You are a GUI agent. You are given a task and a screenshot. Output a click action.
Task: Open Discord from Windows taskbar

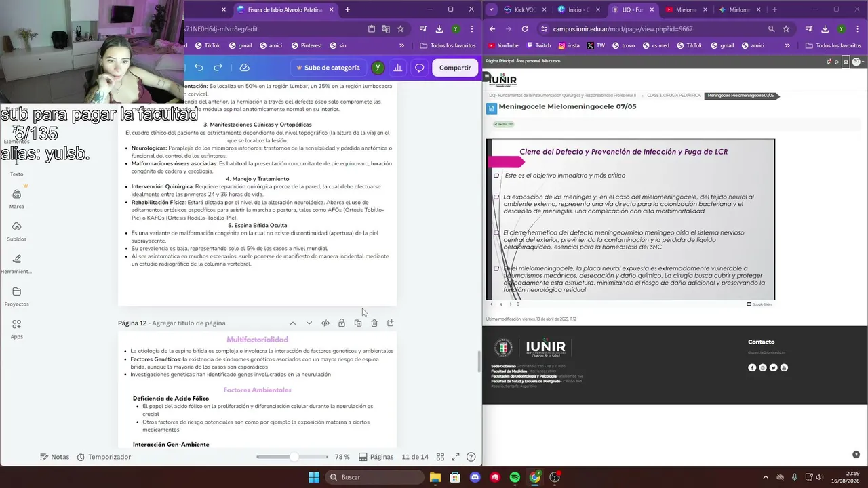point(475,477)
